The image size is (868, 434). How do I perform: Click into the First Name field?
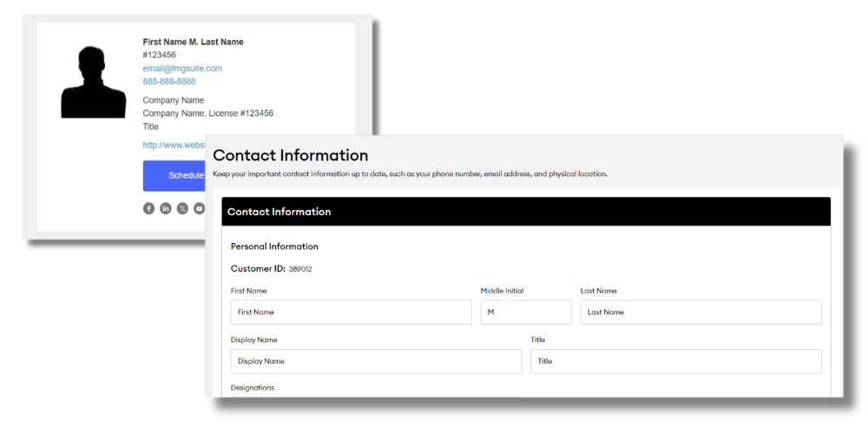[x=351, y=312]
